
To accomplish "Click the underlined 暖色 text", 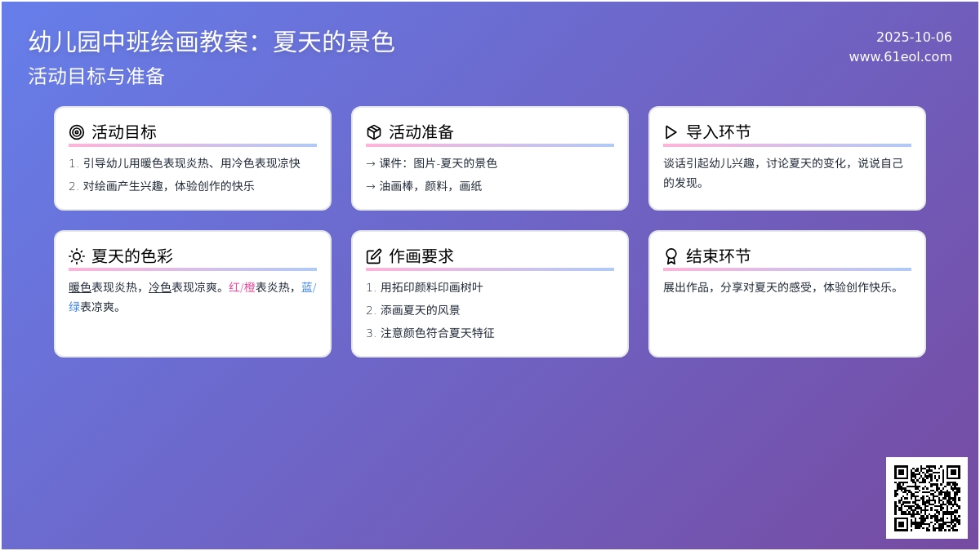I will point(80,287).
